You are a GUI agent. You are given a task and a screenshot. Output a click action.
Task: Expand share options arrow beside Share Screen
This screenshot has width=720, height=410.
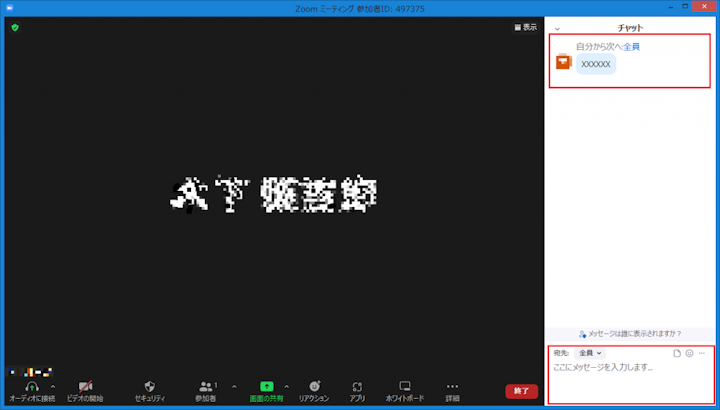tap(286, 386)
